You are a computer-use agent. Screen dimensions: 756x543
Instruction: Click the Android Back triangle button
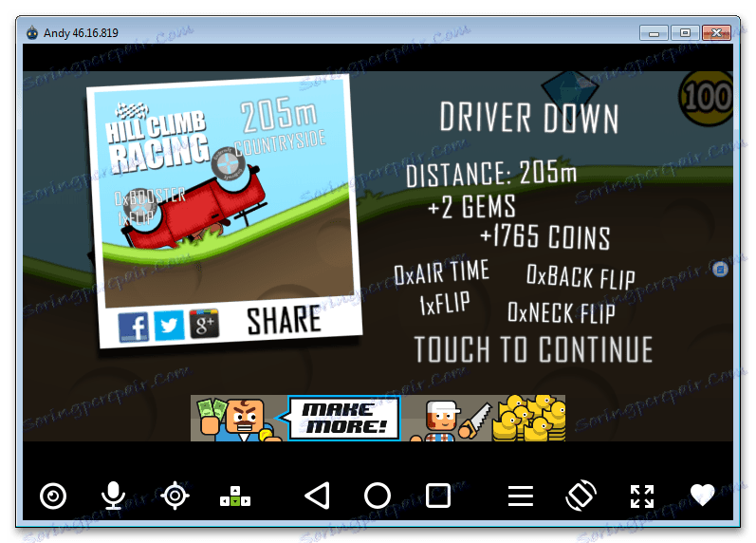click(317, 496)
